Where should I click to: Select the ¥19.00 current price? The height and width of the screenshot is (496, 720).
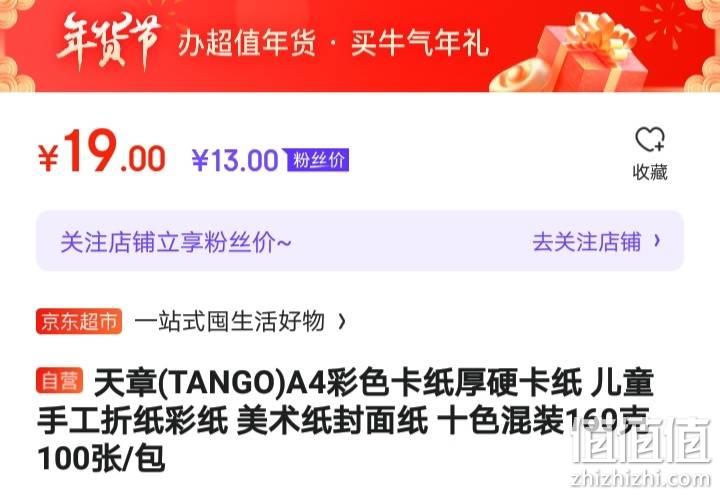pyautogui.click(x=101, y=152)
